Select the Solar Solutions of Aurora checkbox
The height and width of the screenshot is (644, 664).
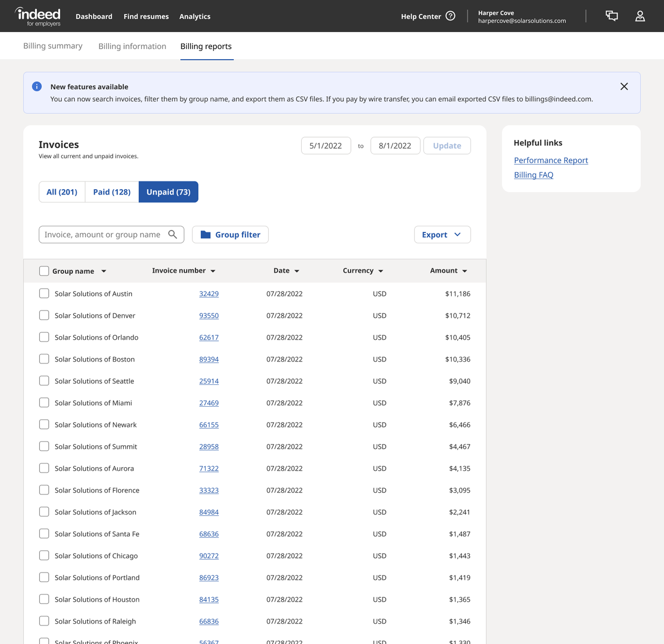point(44,468)
